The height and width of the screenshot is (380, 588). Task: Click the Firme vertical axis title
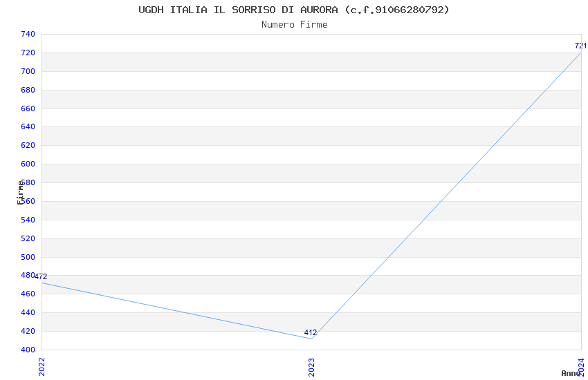point(21,193)
